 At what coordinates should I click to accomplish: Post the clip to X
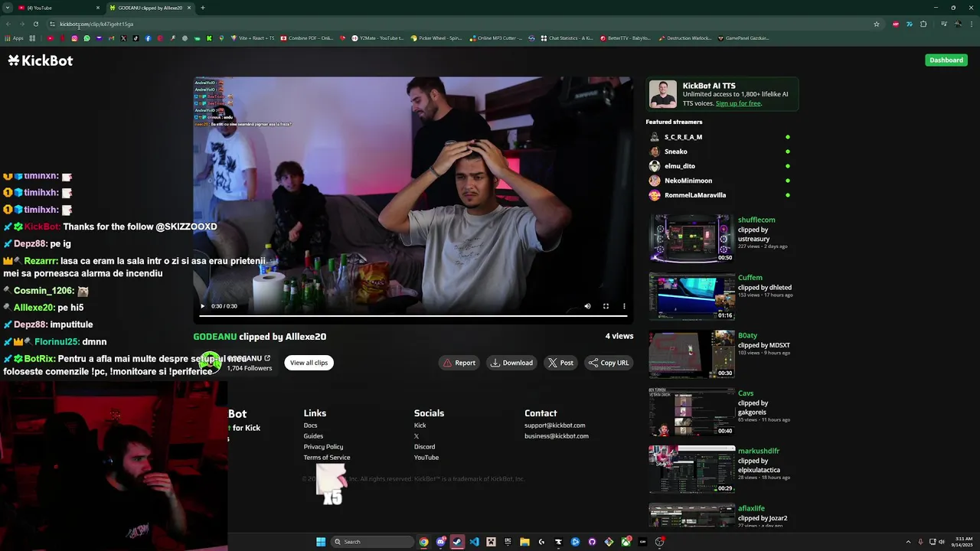[560, 363]
